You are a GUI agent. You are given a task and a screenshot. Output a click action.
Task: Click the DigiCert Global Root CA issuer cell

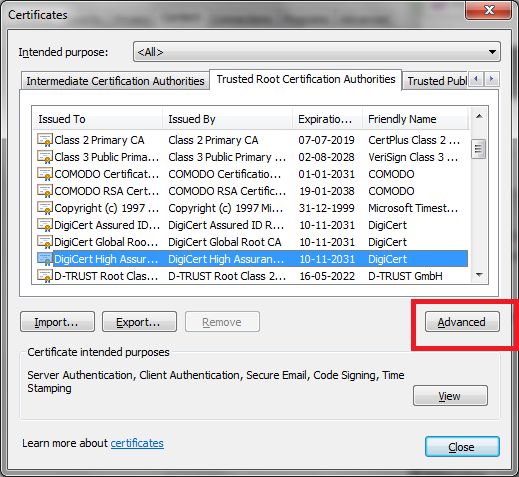225,242
